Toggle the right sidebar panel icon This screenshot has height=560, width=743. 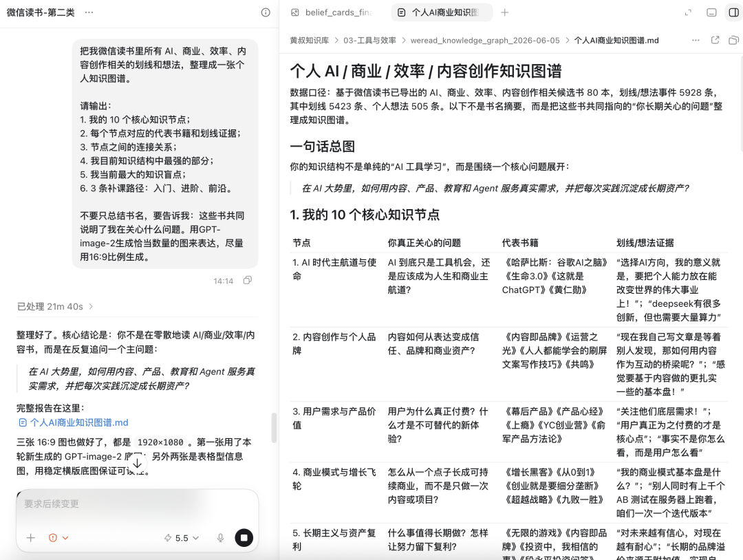(x=733, y=12)
